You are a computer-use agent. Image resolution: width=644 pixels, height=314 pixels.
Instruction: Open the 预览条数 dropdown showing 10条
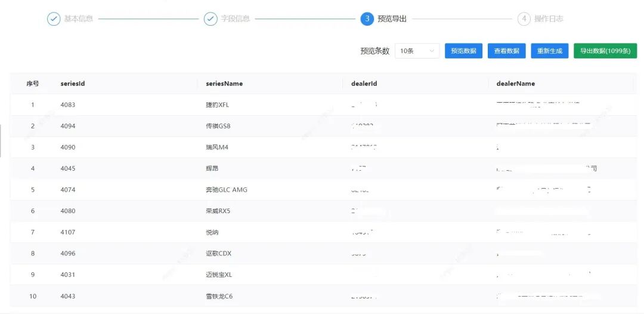pos(417,51)
